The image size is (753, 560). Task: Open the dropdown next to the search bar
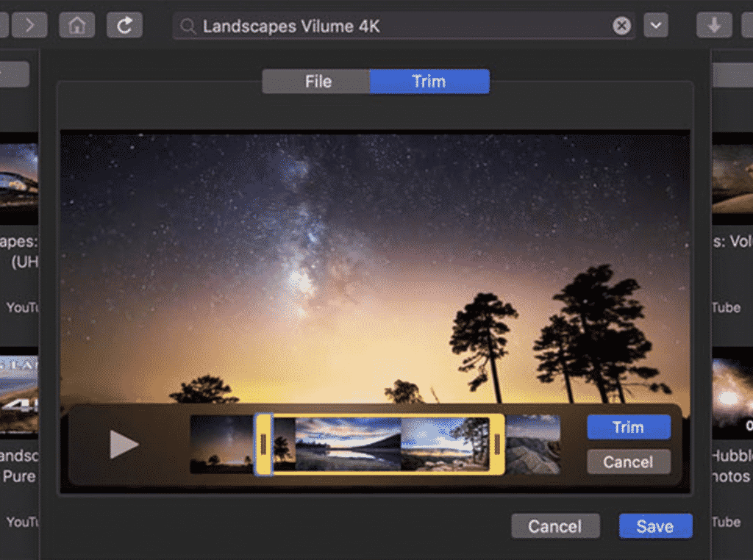click(x=655, y=25)
